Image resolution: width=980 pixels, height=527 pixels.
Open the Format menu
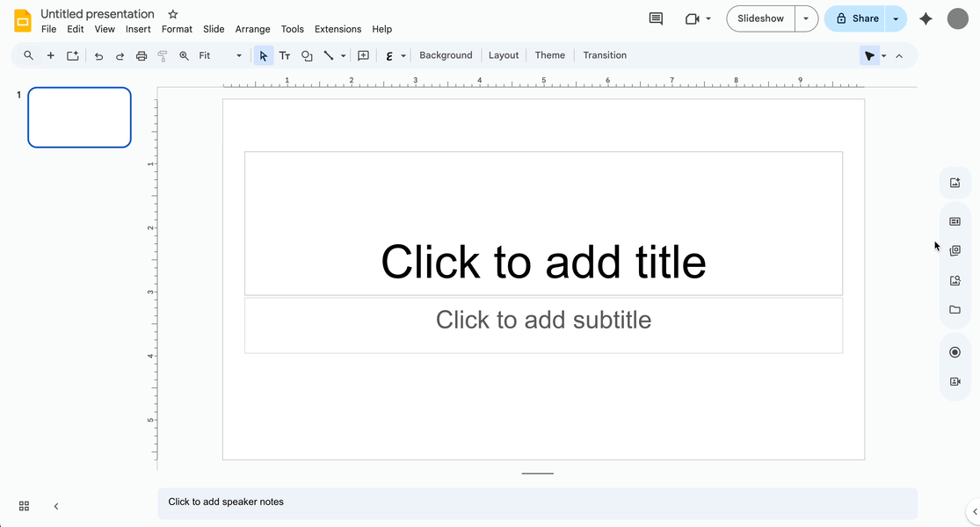pos(177,28)
